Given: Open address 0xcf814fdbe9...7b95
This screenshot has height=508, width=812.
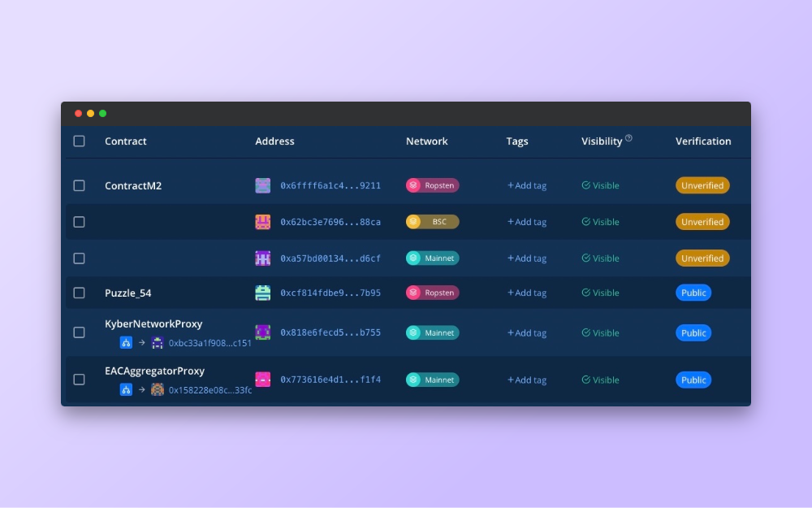Looking at the screenshot, I should pos(330,293).
